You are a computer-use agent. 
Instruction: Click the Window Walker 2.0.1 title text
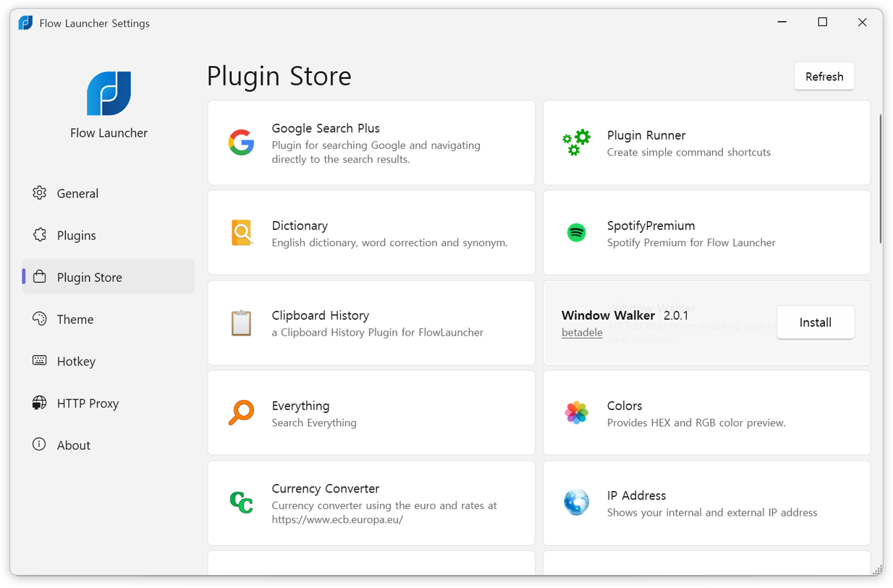[625, 315]
